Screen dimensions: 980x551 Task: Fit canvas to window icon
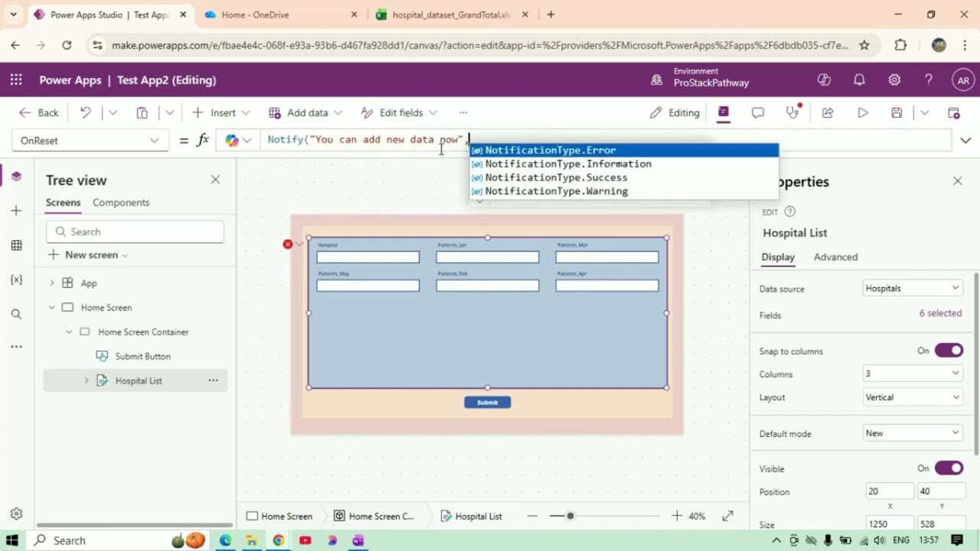coord(727,516)
